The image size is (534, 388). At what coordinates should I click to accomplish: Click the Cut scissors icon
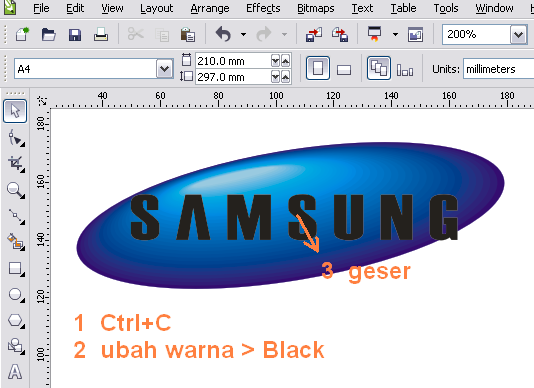coord(136,34)
